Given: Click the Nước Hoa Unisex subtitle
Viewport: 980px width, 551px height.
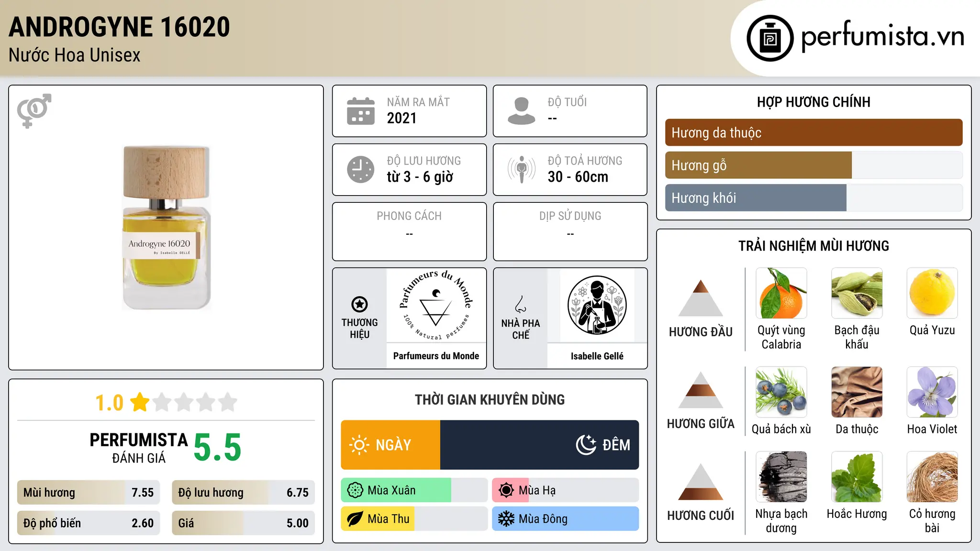Looking at the screenshot, I should [x=75, y=55].
